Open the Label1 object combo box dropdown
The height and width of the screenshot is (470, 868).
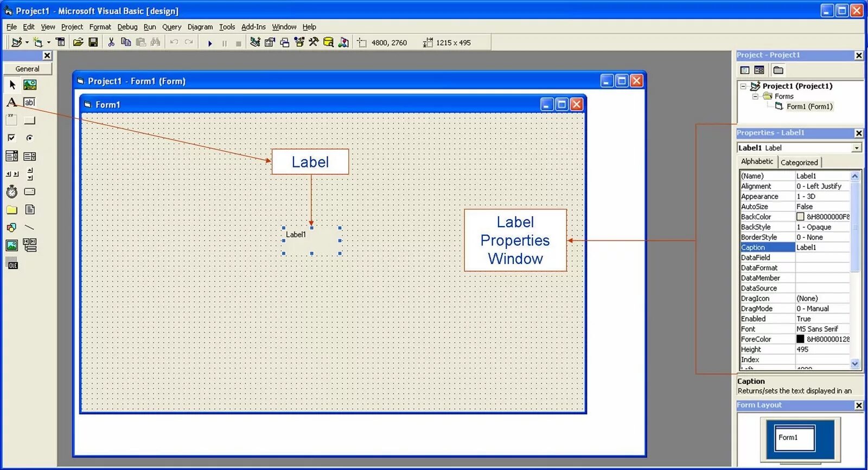(857, 148)
